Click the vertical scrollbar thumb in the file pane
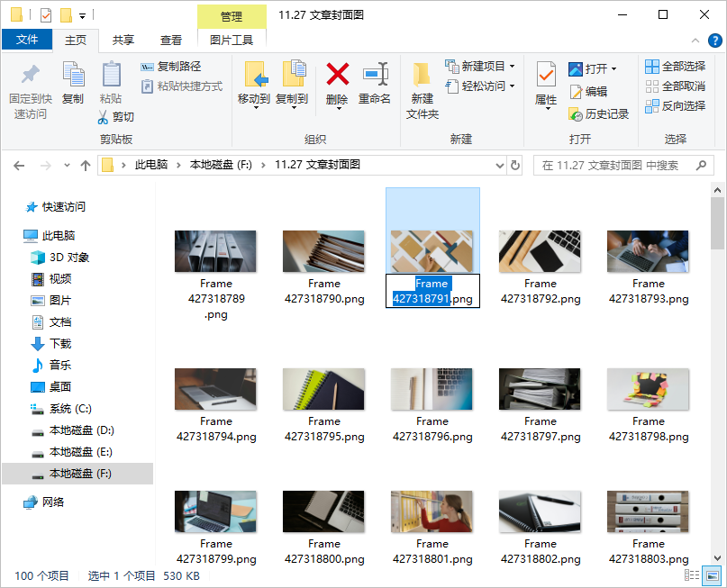 [717, 223]
